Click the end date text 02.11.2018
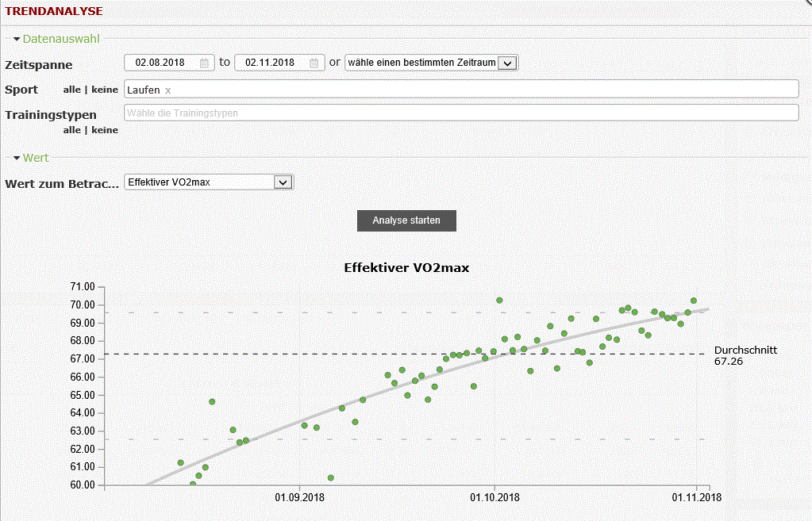Screen dimensions: 812x521 (270, 63)
